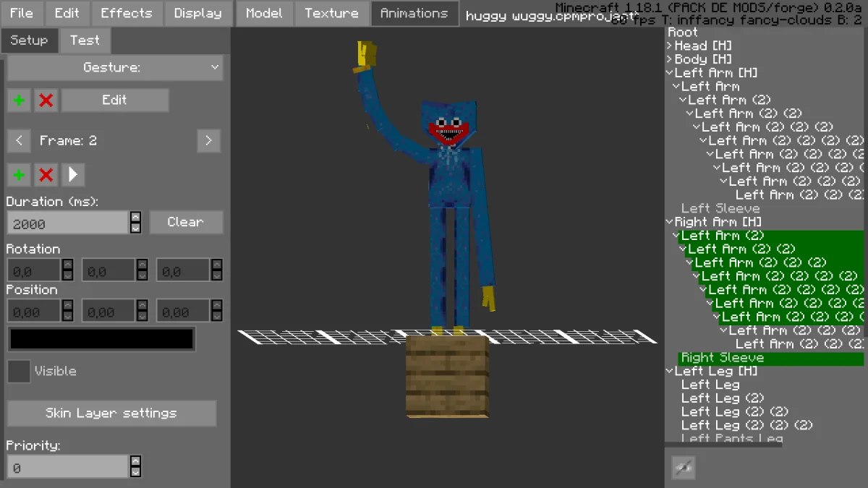Increase the first Rotation value
The width and height of the screenshot is (868, 488).
pos(67,265)
